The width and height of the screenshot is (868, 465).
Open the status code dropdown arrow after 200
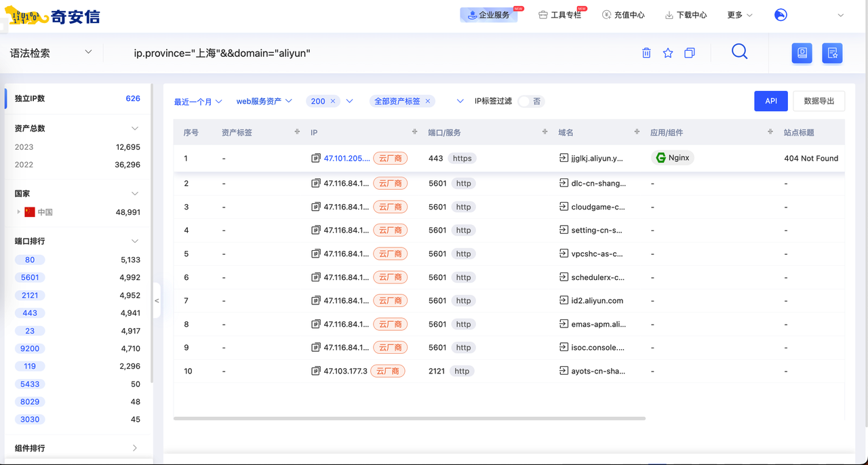[349, 101]
